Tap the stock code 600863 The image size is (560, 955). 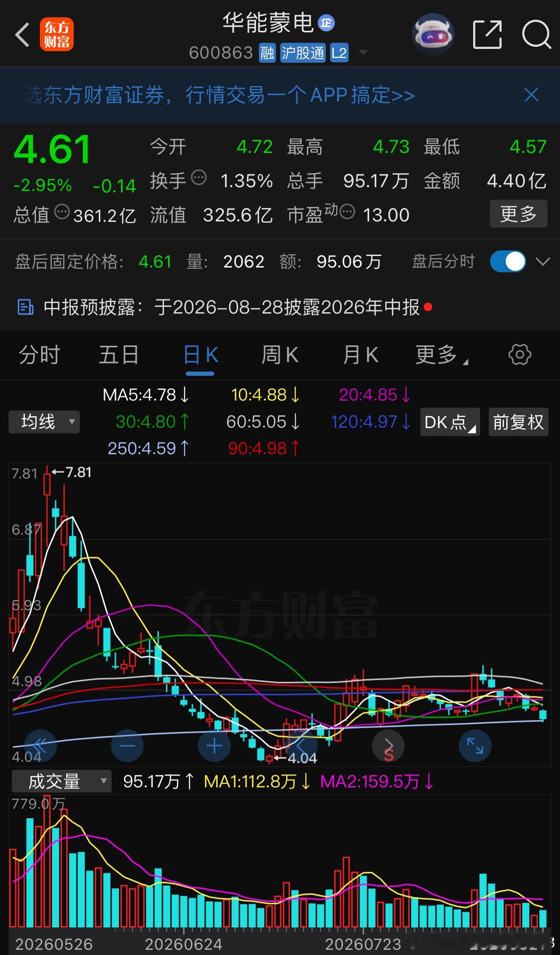[x=221, y=53]
